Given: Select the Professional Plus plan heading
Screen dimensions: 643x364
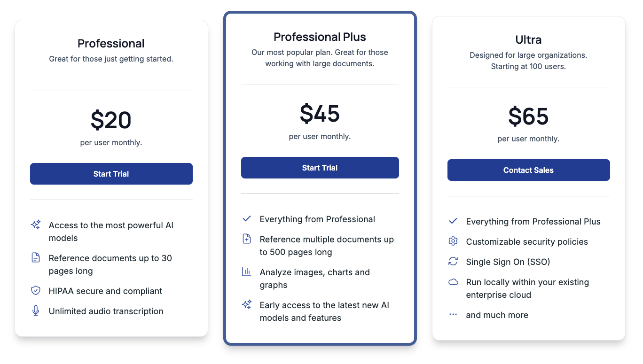Looking at the screenshot, I should (x=320, y=37).
